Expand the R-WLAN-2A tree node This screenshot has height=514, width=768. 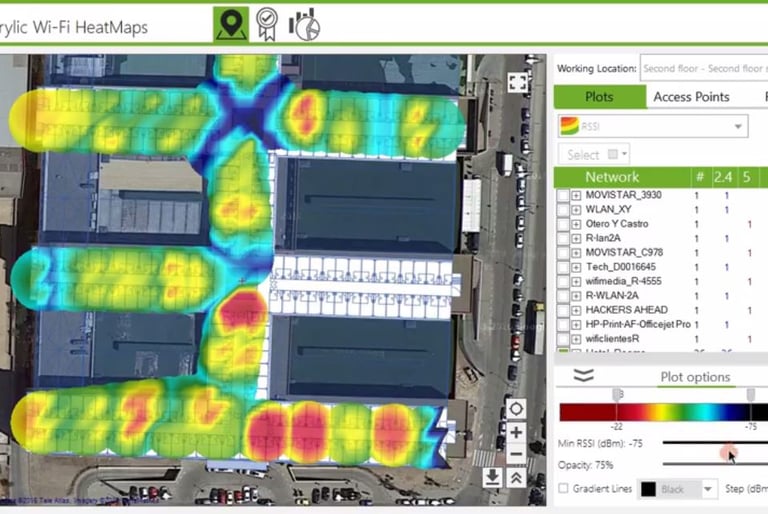point(576,296)
